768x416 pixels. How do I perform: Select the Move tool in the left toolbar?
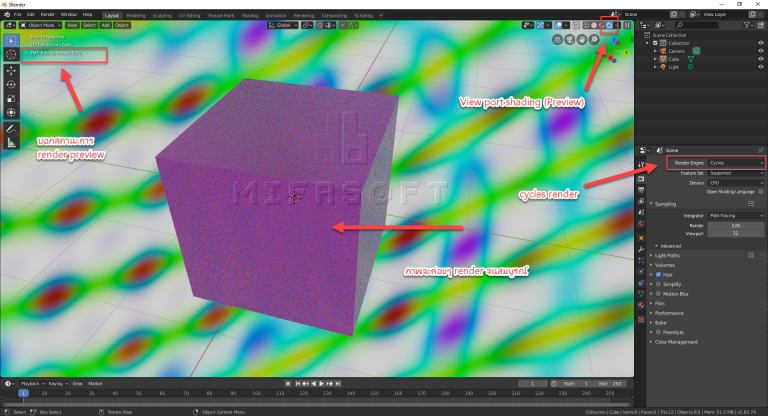11,70
